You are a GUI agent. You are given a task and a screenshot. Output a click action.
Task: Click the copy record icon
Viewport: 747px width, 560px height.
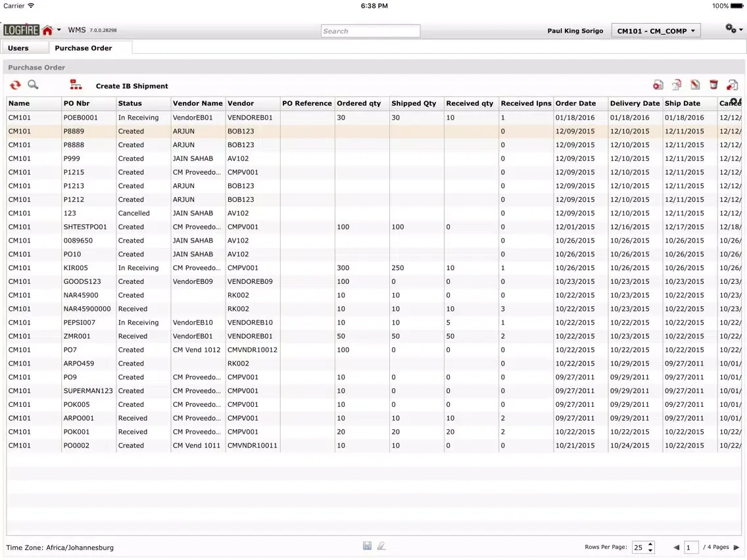tap(677, 85)
